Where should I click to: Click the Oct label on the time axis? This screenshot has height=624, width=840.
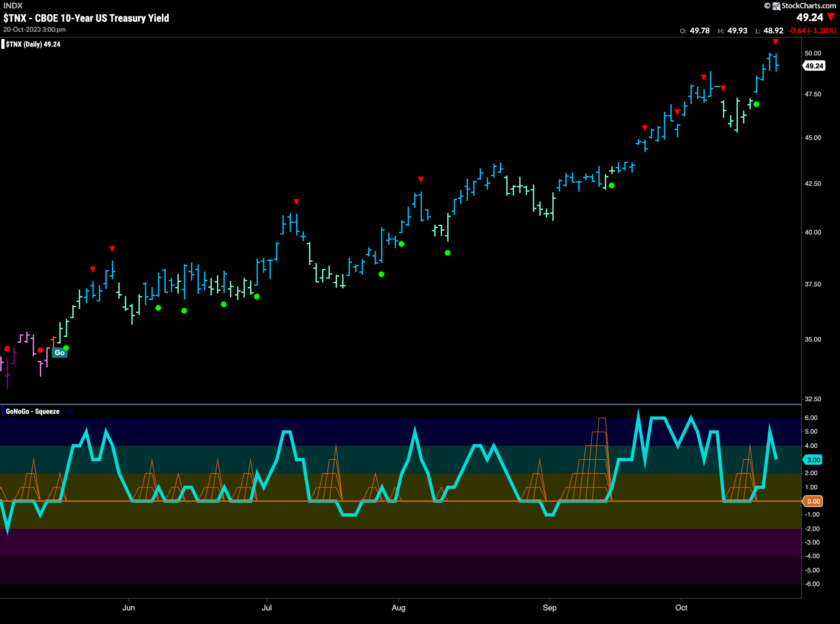point(681,607)
